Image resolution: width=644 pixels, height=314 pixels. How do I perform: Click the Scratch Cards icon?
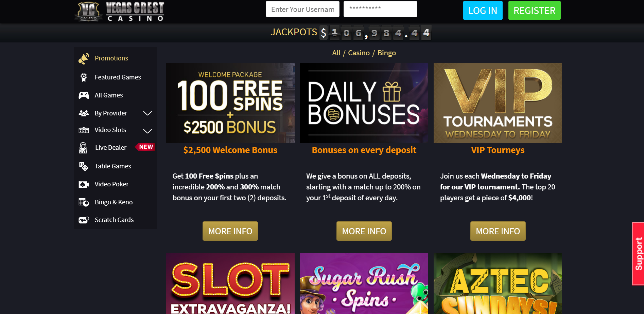coord(84,220)
